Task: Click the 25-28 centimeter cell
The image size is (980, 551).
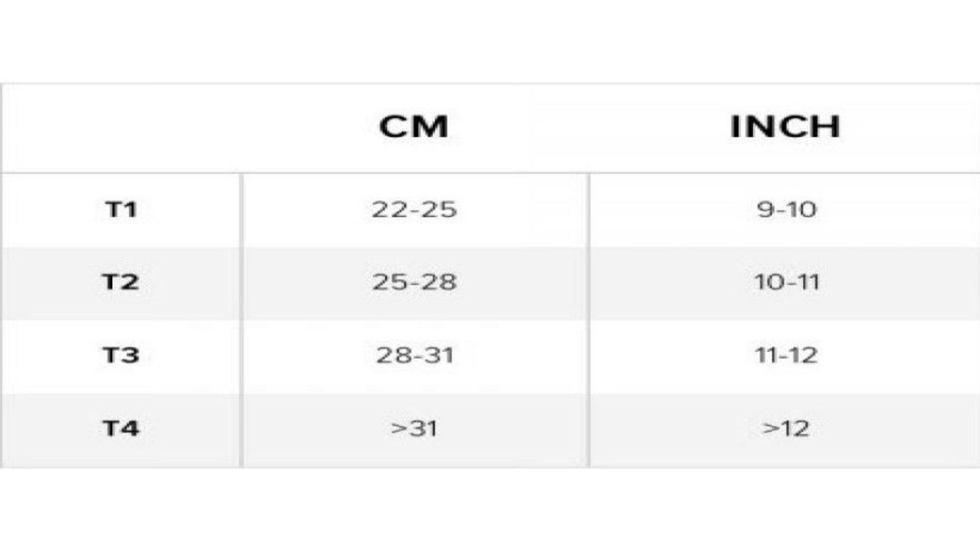Action: click(x=414, y=282)
